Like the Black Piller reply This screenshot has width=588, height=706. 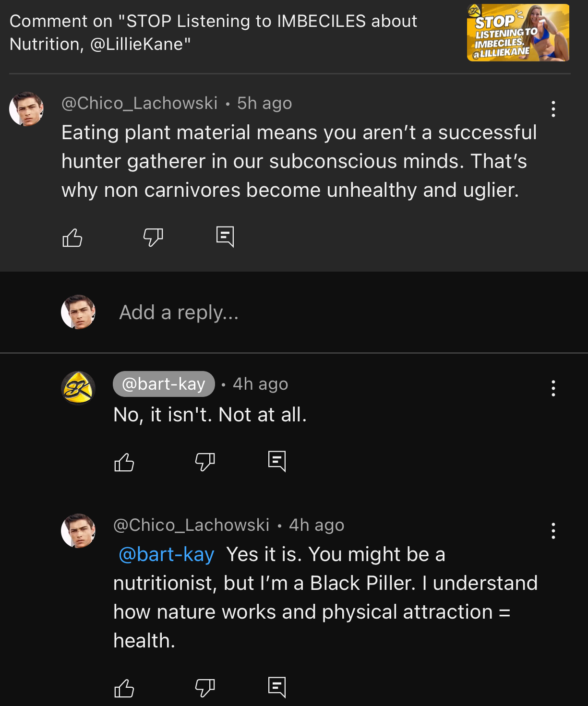124,688
